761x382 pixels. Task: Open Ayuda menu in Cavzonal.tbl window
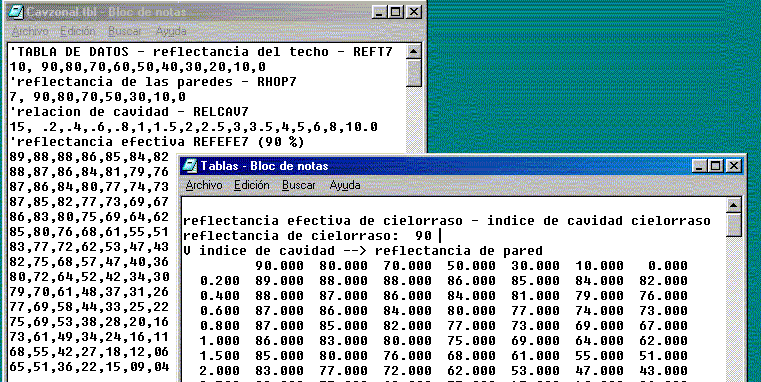tap(171, 31)
